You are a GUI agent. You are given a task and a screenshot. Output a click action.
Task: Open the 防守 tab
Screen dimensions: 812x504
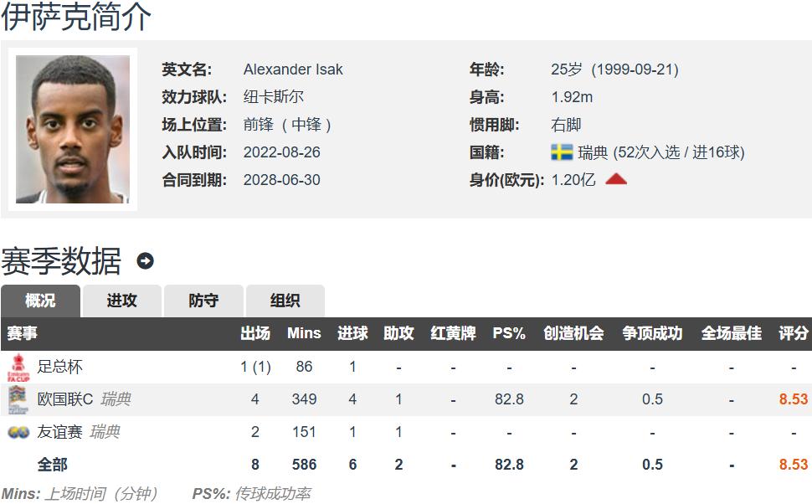pyautogui.click(x=203, y=301)
